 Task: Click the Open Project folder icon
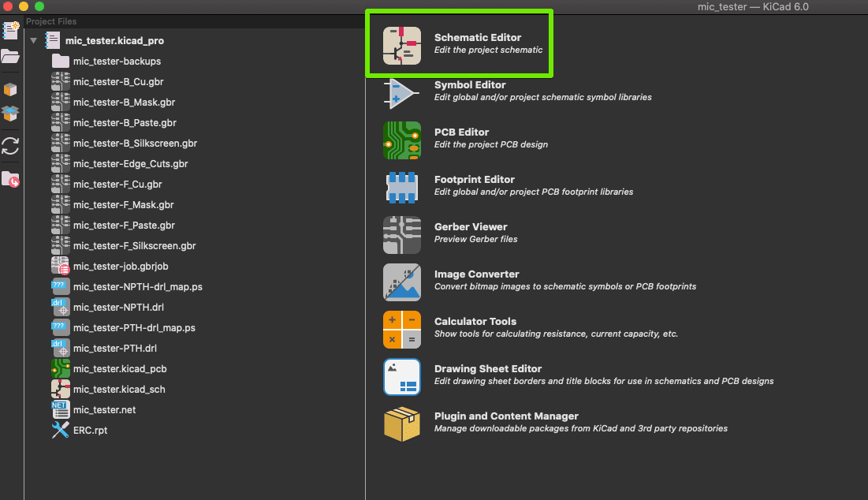10,57
